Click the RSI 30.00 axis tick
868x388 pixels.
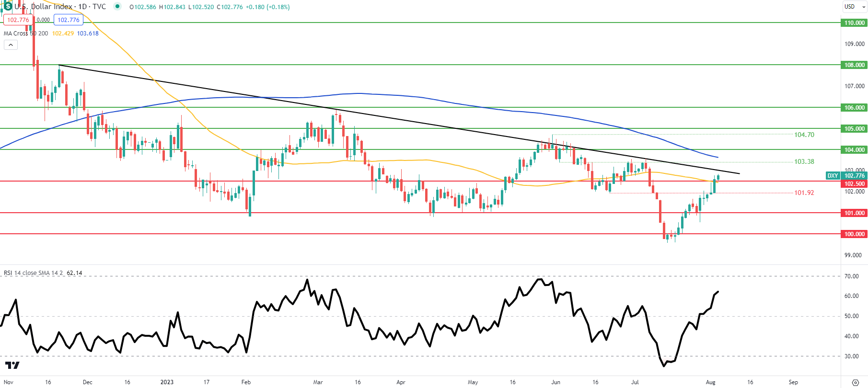(x=851, y=356)
